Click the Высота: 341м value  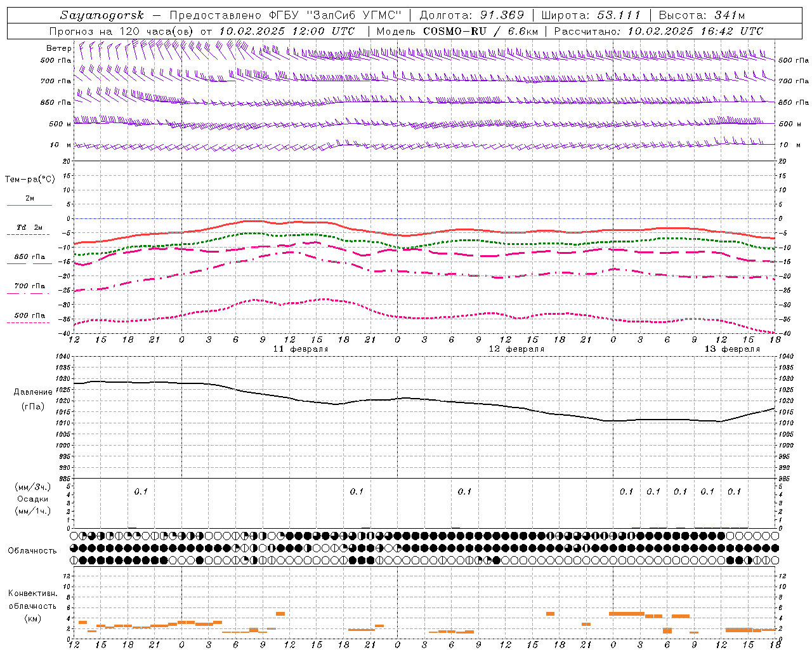point(702,15)
